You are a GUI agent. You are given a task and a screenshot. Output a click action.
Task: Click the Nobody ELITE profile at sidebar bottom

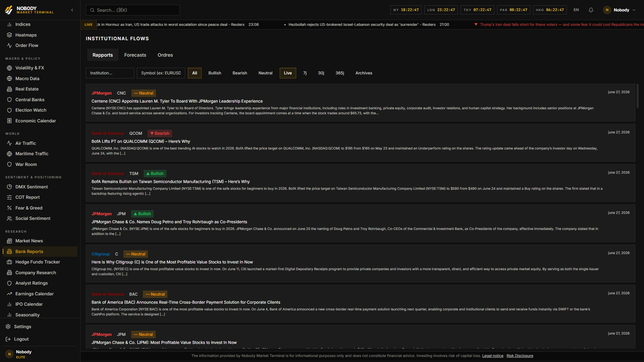(x=40, y=354)
